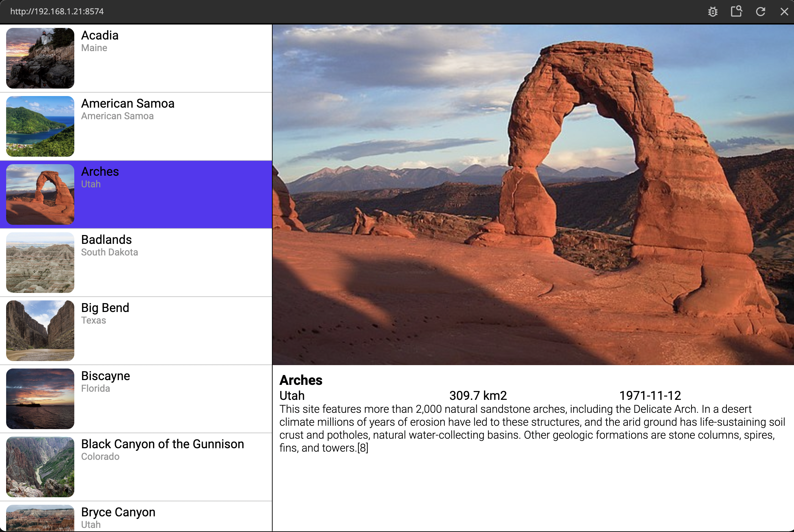The width and height of the screenshot is (794, 532).
Task: Open in external window icon
Action: pyautogui.click(x=736, y=12)
